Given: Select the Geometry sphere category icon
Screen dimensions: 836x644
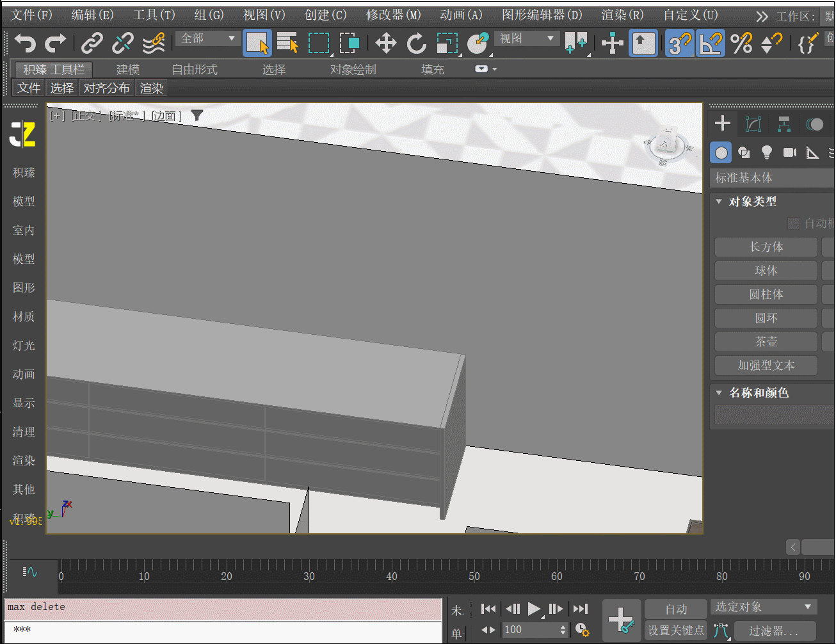Looking at the screenshot, I should [x=721, y=152].
